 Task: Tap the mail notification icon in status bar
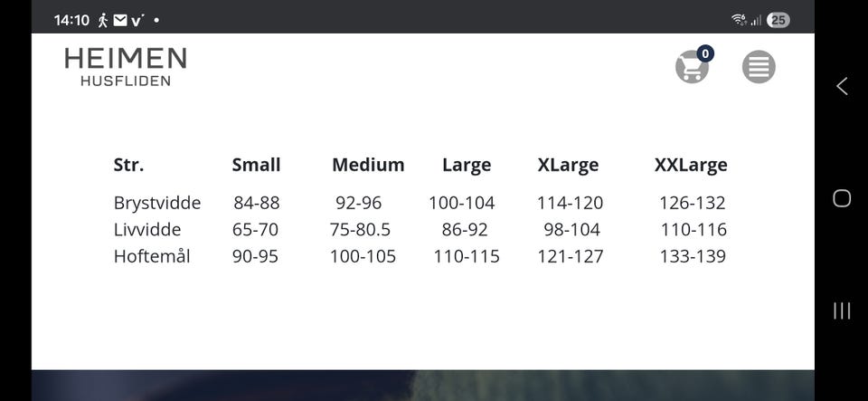(x=120, y=20)
